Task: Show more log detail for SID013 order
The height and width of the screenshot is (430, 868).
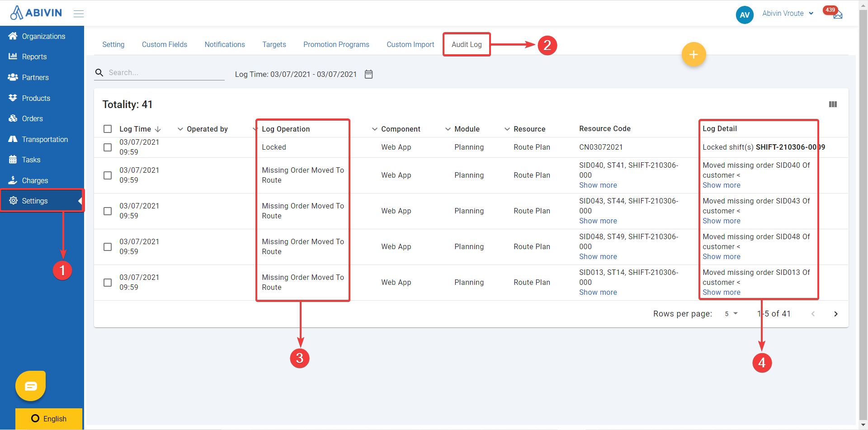Action: tap(722, 293)
